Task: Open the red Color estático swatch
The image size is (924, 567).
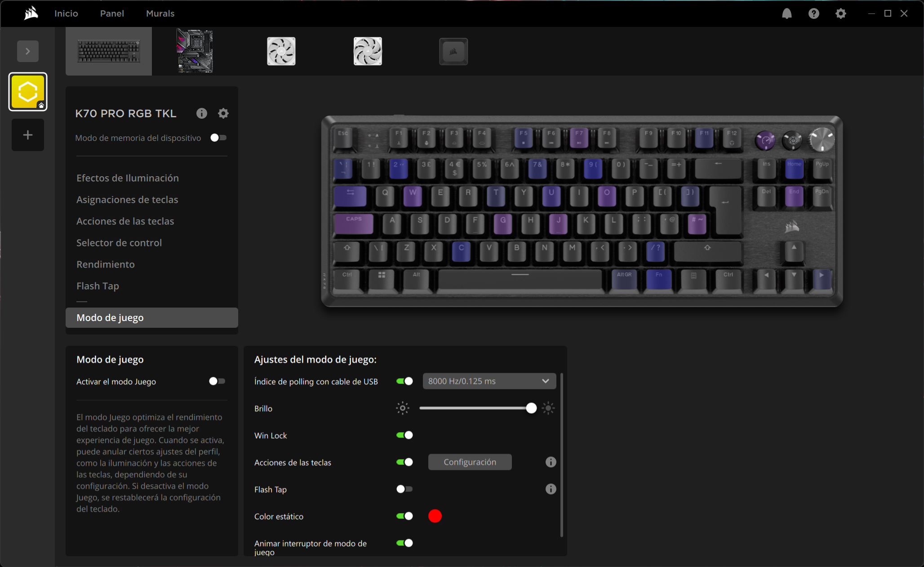Action: coord(435,516)
